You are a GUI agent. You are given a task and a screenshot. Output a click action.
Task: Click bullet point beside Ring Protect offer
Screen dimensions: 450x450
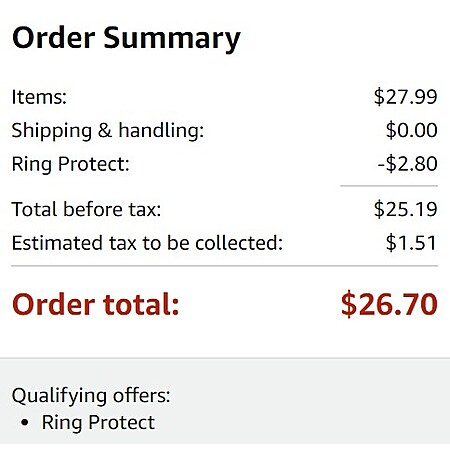point(24,423)
